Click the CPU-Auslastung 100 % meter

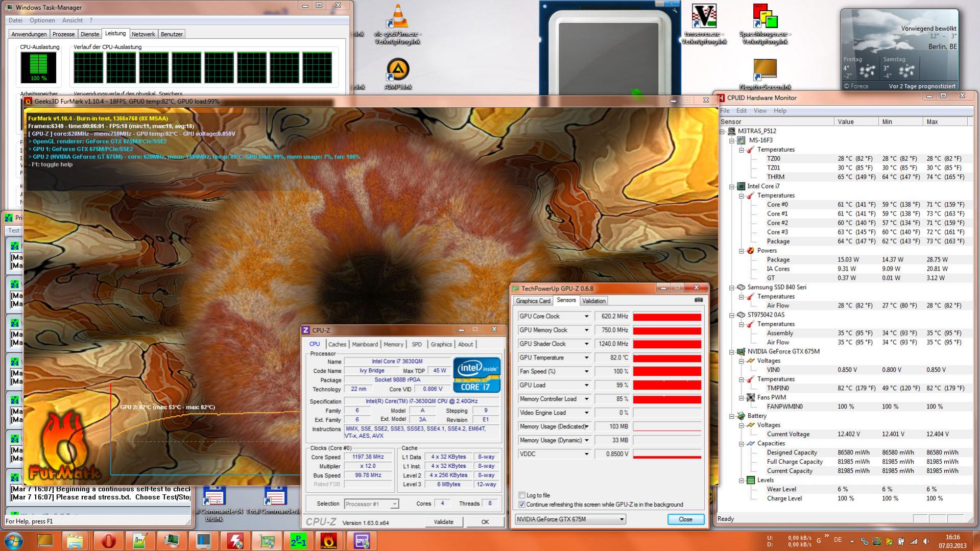(38, 67)
